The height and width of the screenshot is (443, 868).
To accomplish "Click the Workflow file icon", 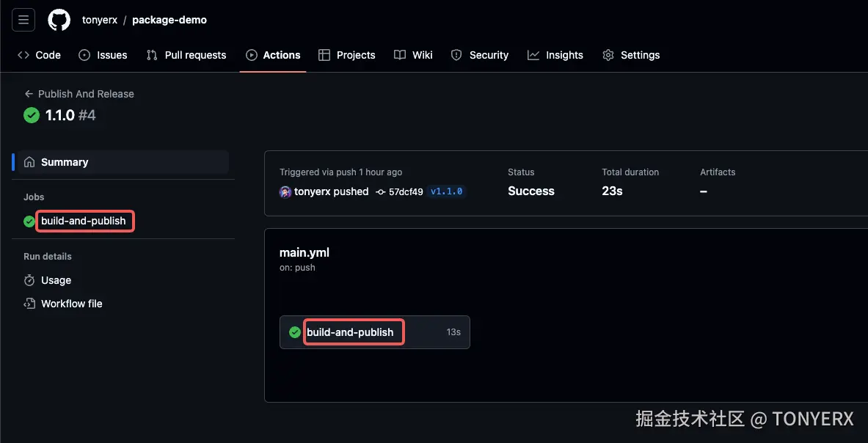I will pyautogui.click(x=29, y=304).
